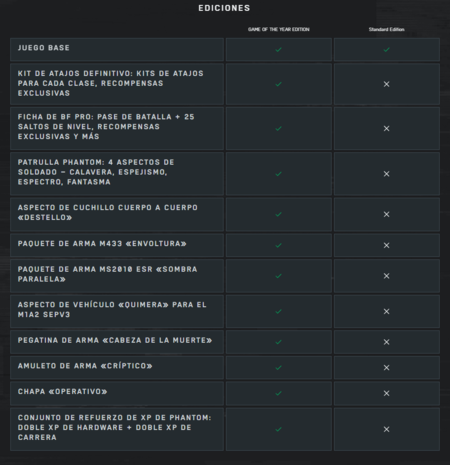Click the Game of the Year checkmark for Refuerzo de XP

pos(279,429)
